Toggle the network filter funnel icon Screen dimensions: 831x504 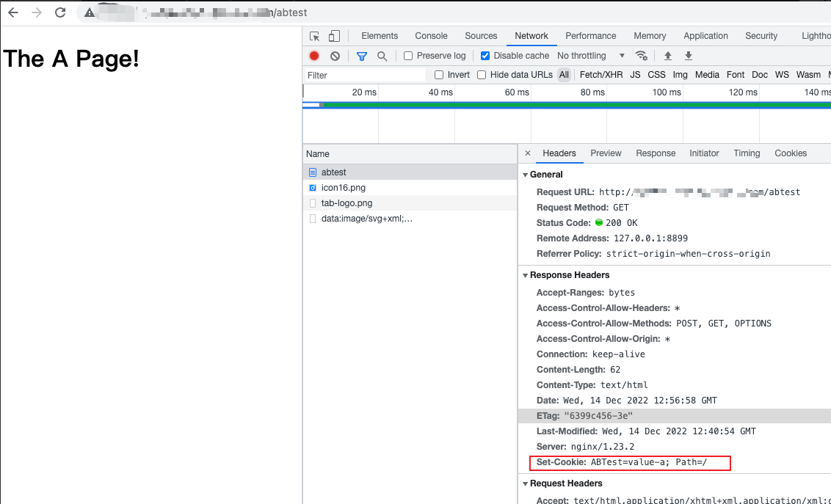(361, 56)
